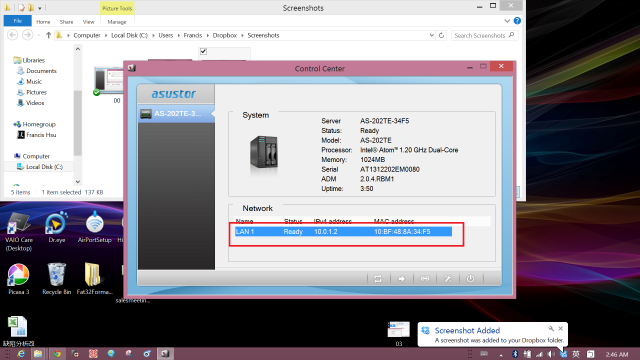Click the Explorer Forward navigation arrow
This screenshot has width=640, height=360.
(27, 35)
